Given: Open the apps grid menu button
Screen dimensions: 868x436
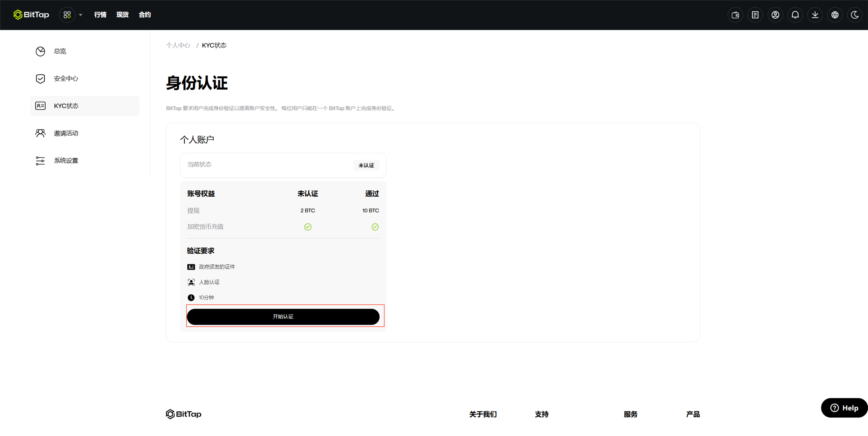Looking at the screenshot, I should pos(67,15).
